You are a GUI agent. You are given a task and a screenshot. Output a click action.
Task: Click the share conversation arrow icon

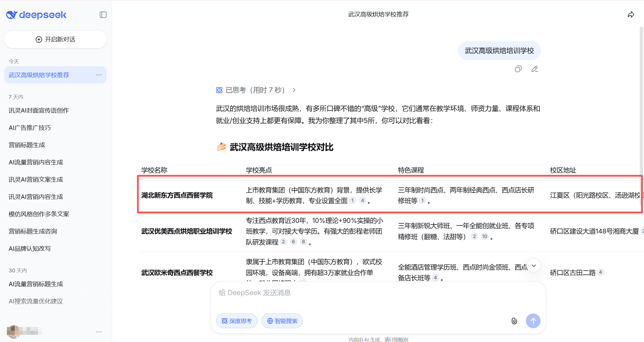point(631,15)
